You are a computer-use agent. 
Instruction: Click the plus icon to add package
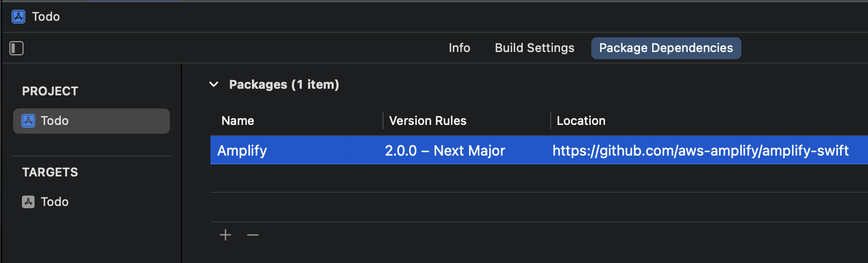click(x=225, y=235)
